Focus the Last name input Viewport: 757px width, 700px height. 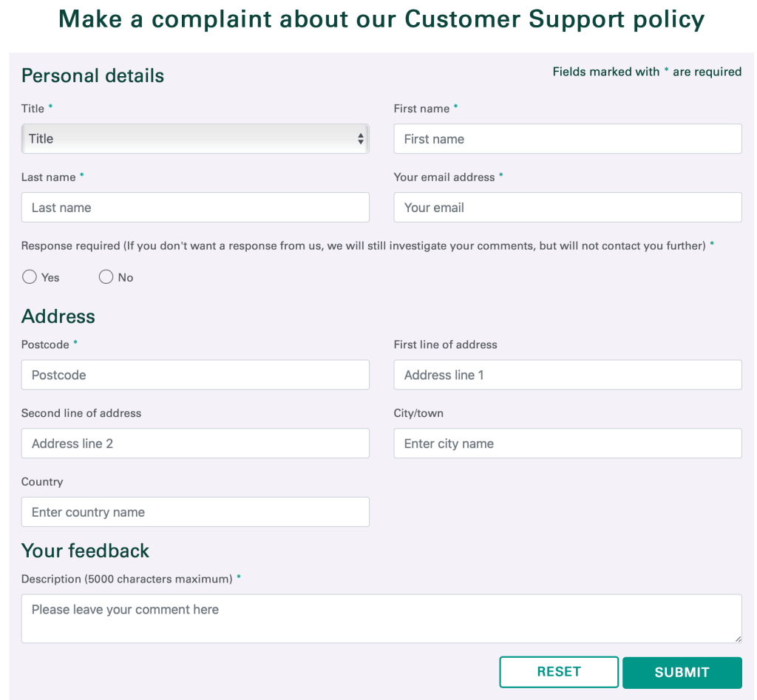tap(194, 208)
